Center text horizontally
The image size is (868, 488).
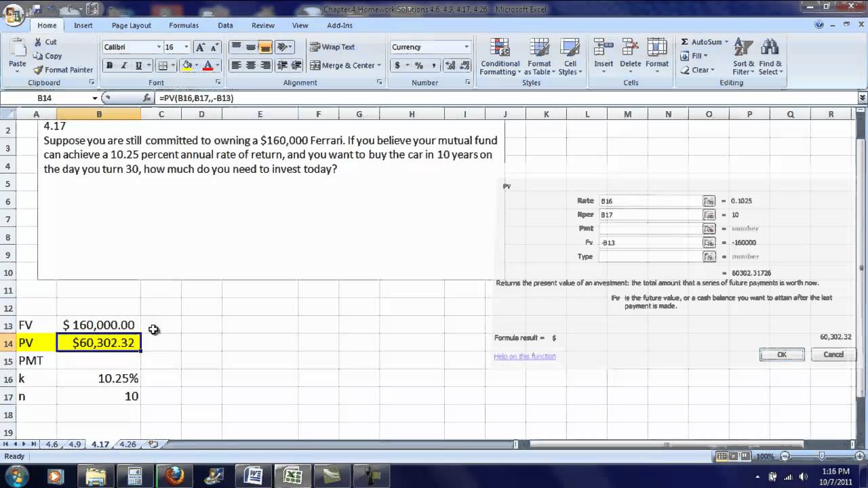click(x=250, y=66)
